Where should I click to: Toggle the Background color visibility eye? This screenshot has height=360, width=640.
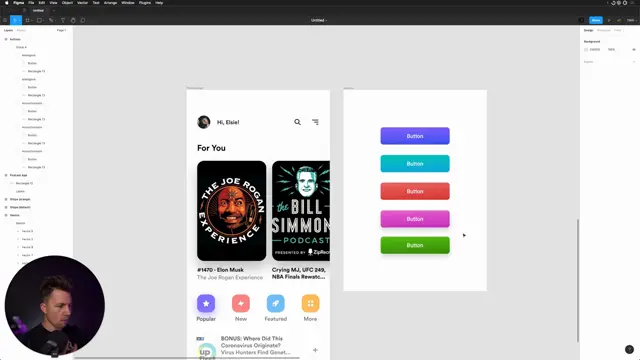pyautogui.click(x=634, y=49)
